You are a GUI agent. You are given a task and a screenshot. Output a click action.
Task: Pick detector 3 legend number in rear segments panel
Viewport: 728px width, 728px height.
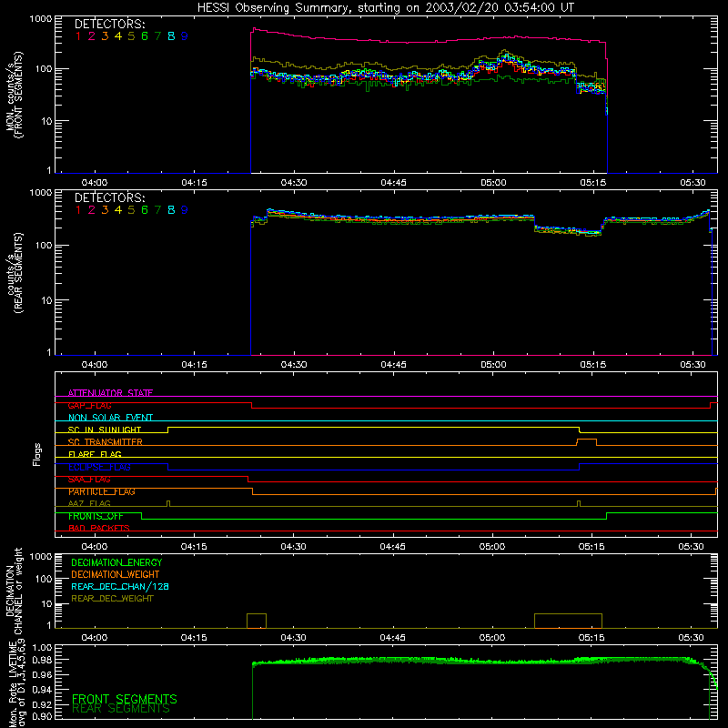(105, 210)
